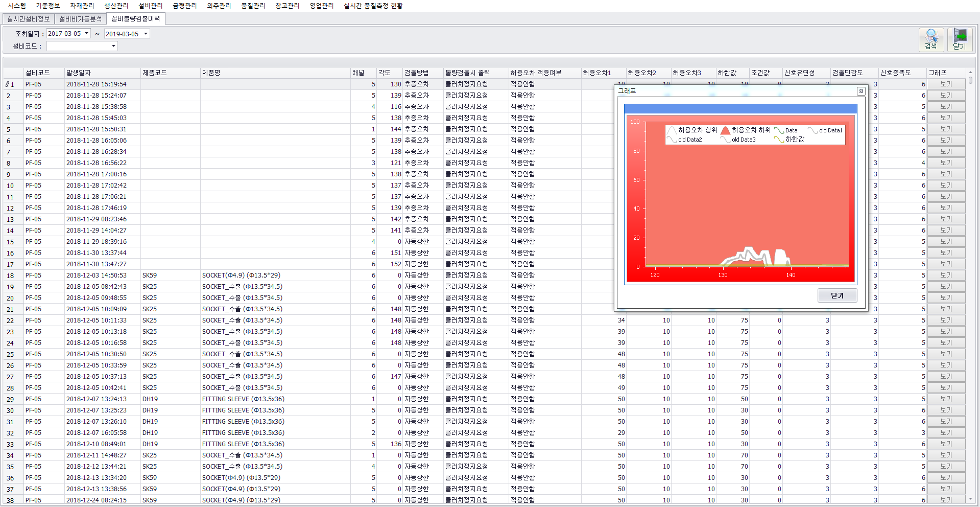Click the old Data3 legend icon
Screen dimensions: 980x507
pos(725,140)
